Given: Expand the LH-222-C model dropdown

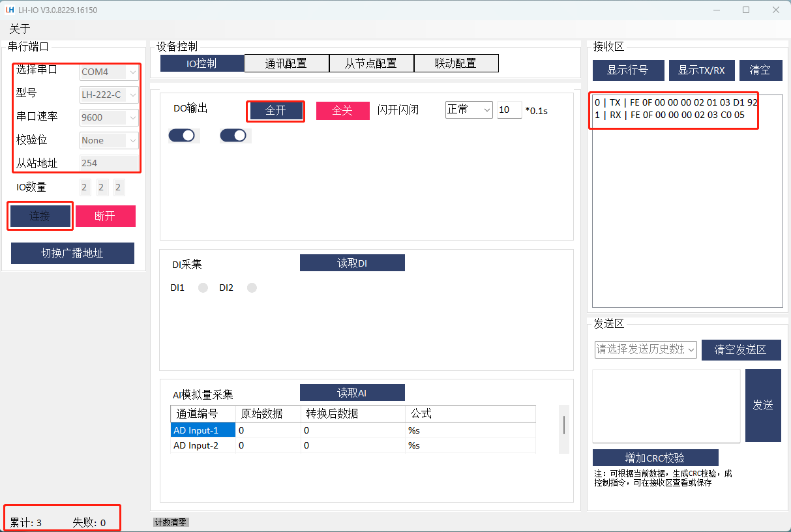Looking at the screenshot, I should pos(109,95).
